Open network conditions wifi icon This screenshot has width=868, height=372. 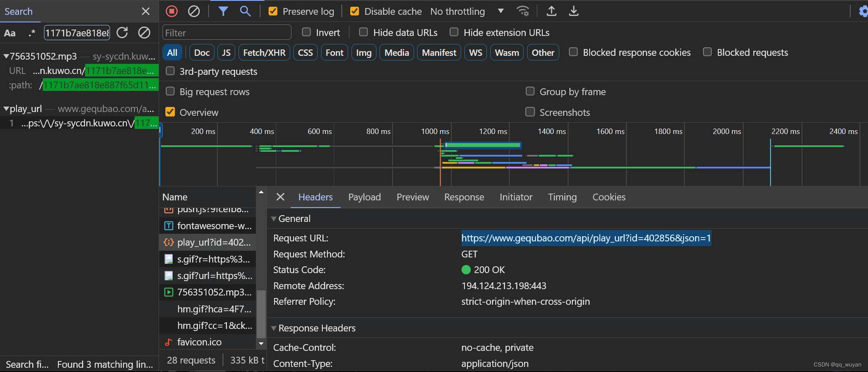523,11
